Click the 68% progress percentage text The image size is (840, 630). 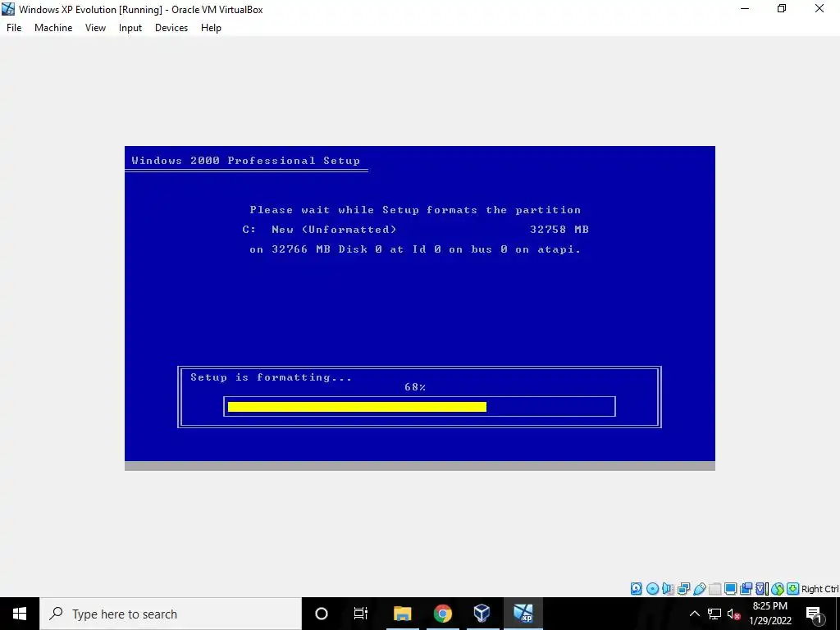pos(415,387)
